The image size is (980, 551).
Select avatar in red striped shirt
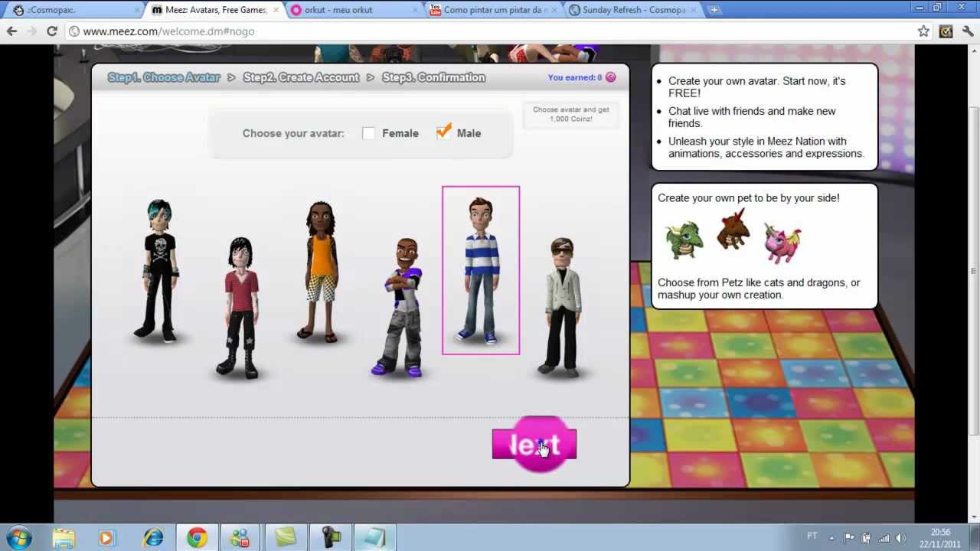[240, 308]
